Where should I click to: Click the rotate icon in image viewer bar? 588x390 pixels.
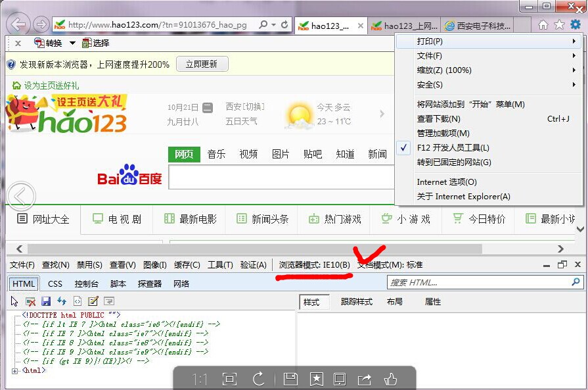tap(258, 379)
